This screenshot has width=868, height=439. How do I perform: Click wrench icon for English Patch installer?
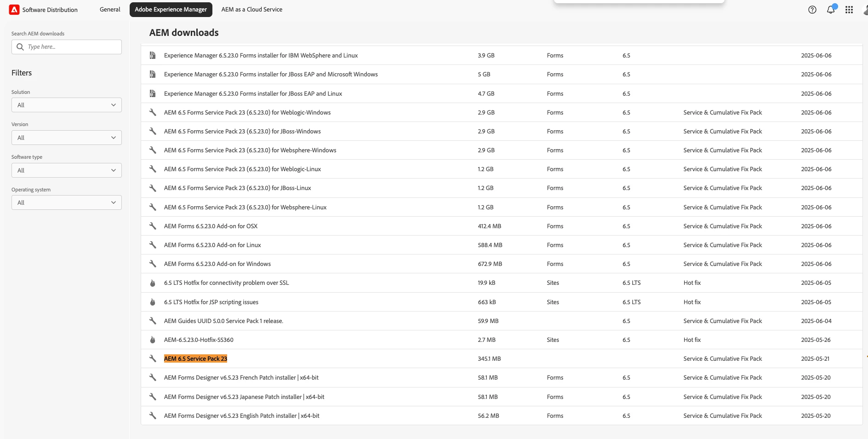click(153, 416)
